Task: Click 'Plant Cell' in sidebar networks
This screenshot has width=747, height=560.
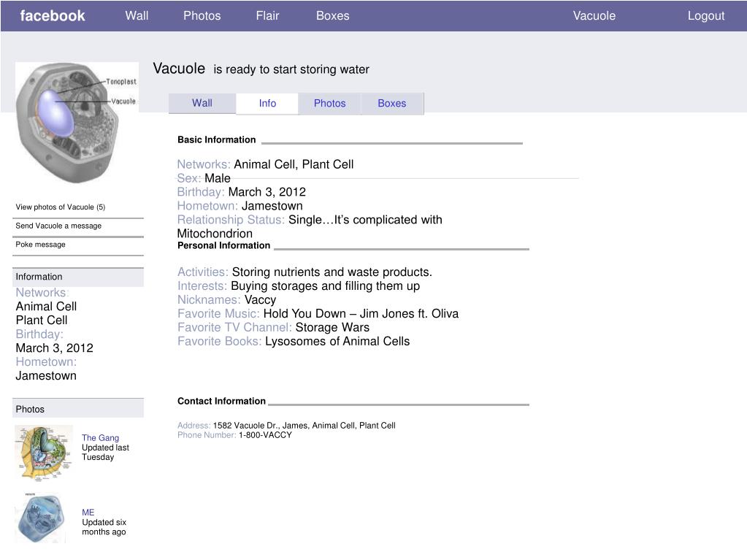Action: 42,320
